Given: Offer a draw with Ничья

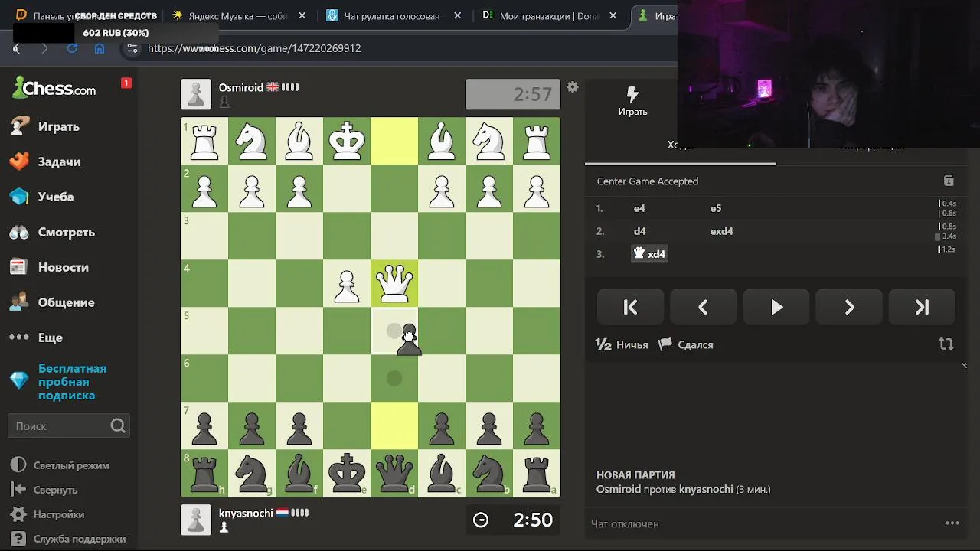Looking at the screenshot, I should [622, 345].
